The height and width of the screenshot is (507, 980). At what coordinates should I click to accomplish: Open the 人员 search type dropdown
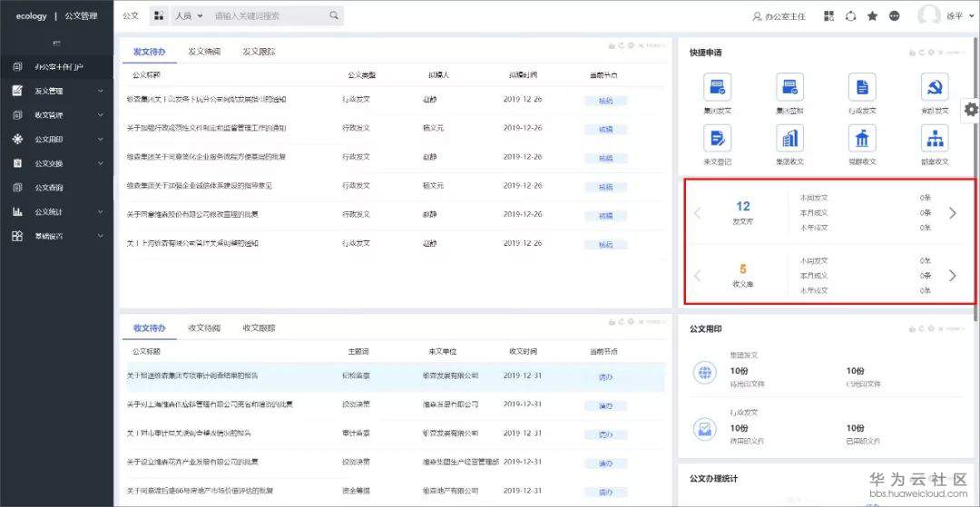(x=189, y=15)
